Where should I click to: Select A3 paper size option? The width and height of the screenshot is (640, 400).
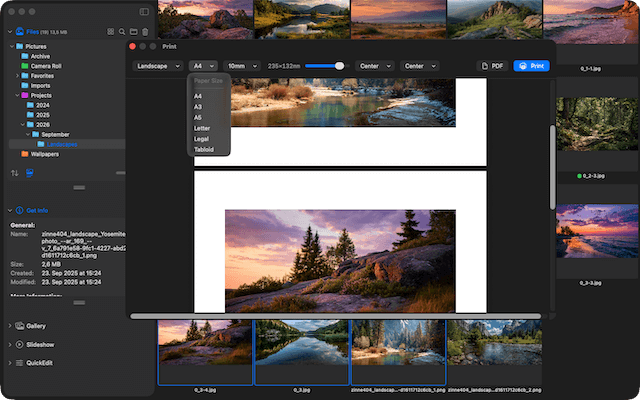pyautogui.click(x=198, y=106)
